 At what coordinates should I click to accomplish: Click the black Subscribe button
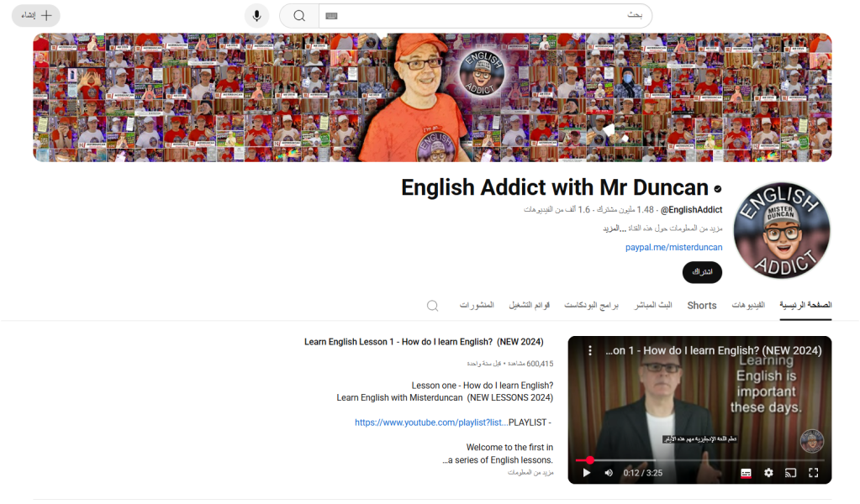tap(702, 272)
